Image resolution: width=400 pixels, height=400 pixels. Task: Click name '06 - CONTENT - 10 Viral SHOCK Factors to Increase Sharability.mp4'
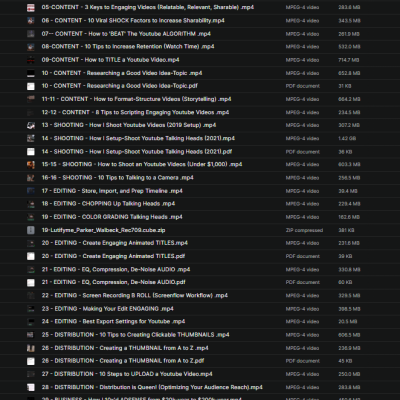(133, 21)
